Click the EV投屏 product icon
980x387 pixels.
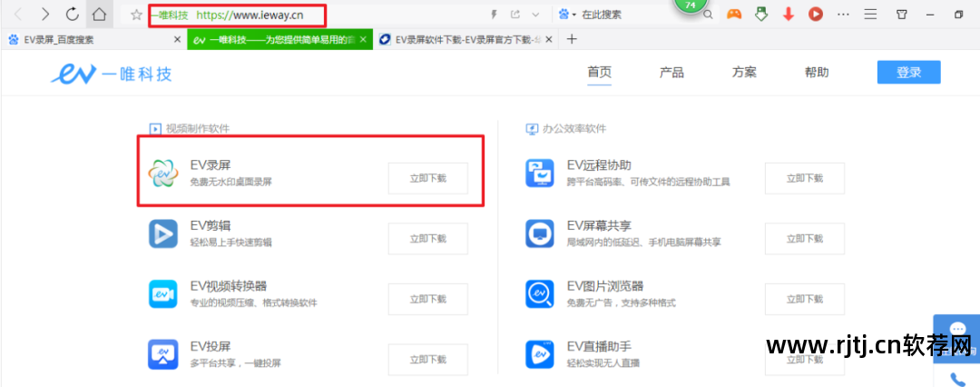point(163,355)
